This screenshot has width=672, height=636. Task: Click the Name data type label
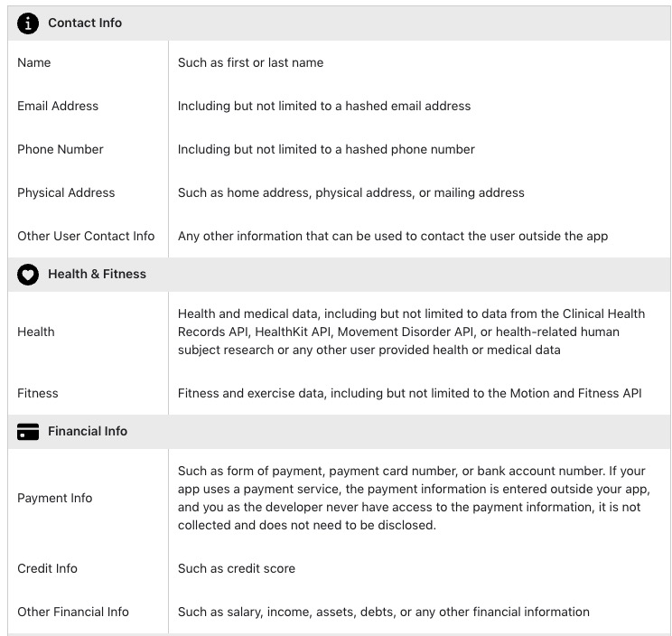point(34,62)
